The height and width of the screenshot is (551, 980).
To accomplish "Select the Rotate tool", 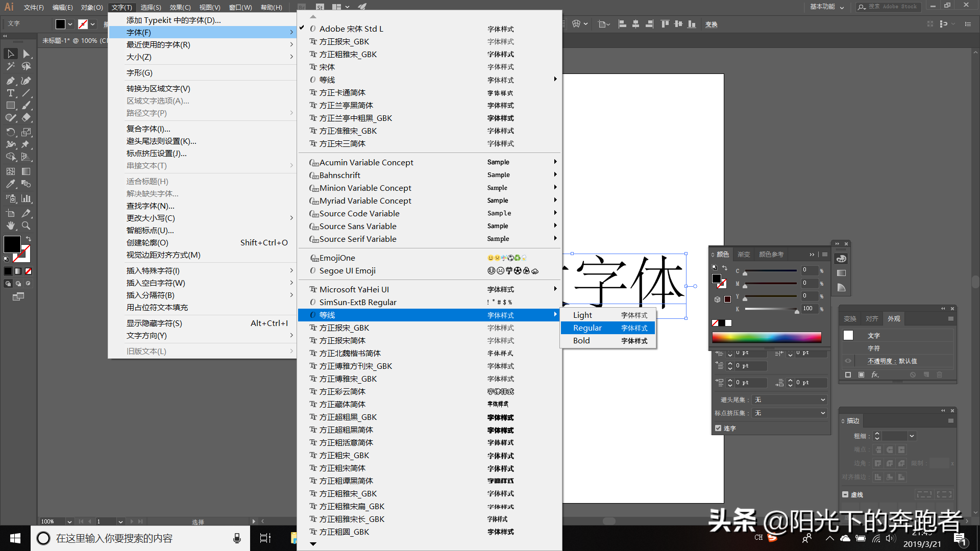I will [x=10, y=132].
